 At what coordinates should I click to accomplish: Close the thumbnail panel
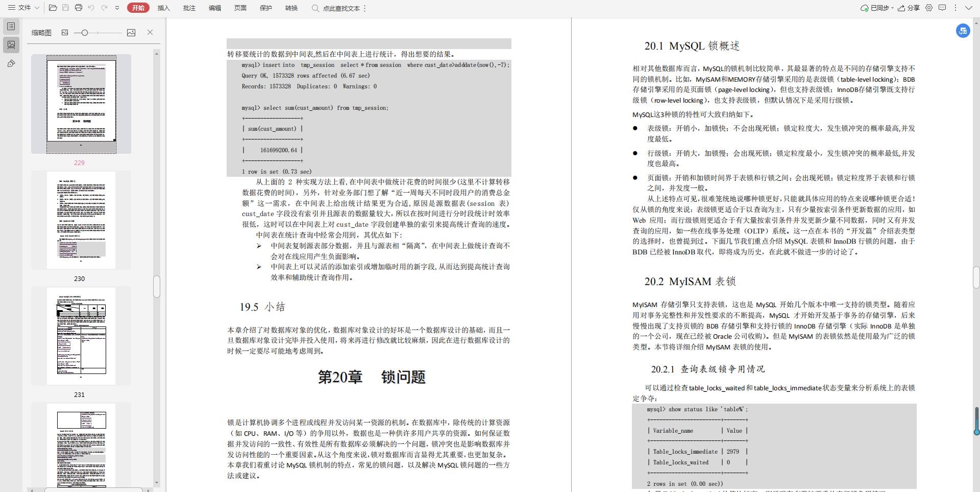click(x=150, y=32)
